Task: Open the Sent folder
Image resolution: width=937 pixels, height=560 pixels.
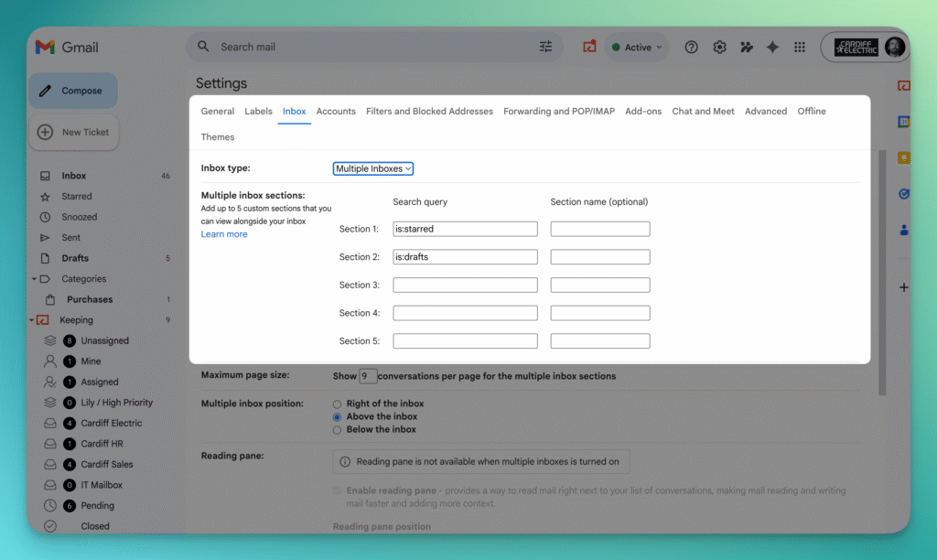Action: [70, 237]
